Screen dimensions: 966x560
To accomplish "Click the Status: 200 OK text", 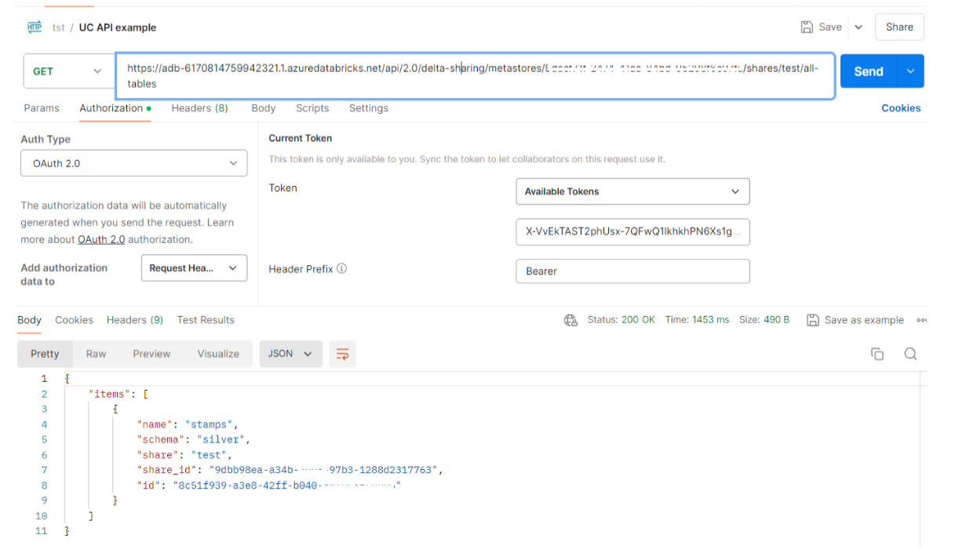I will click(621, 320).
